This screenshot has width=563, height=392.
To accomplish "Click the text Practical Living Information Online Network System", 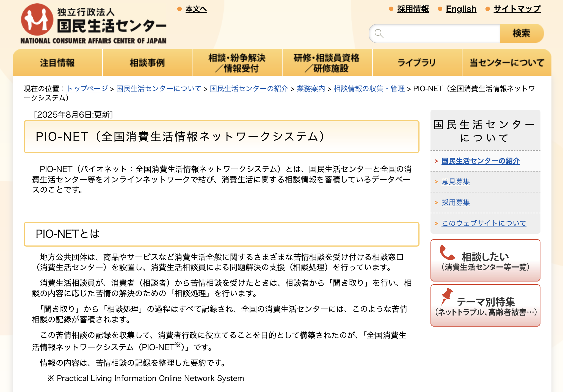I will (x=150, y=378).
